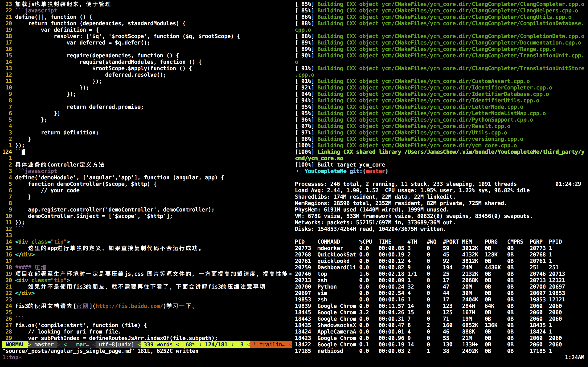
Task: Click the 339 words counter segment
Action: tap(158, 345)
